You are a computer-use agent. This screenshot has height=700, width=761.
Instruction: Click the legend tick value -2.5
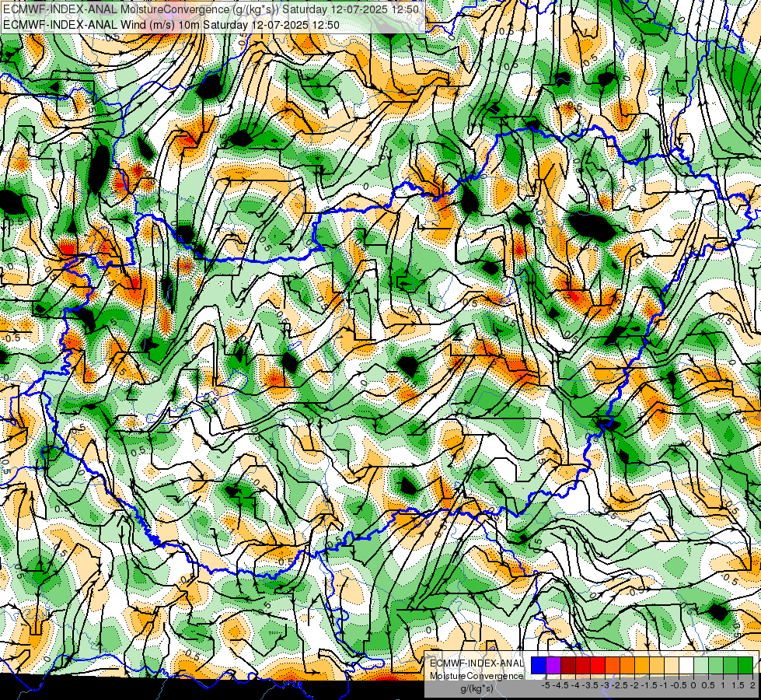pyautogui.click(x=620, y=685)
